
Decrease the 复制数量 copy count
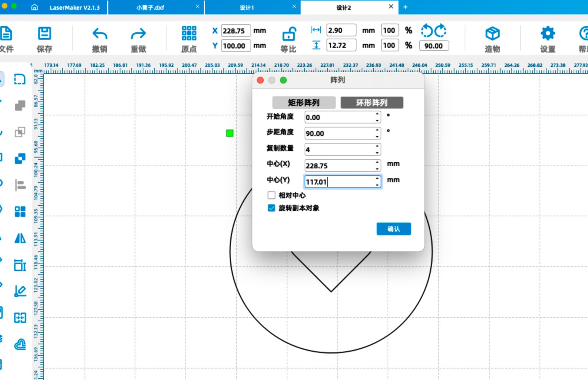377,152
